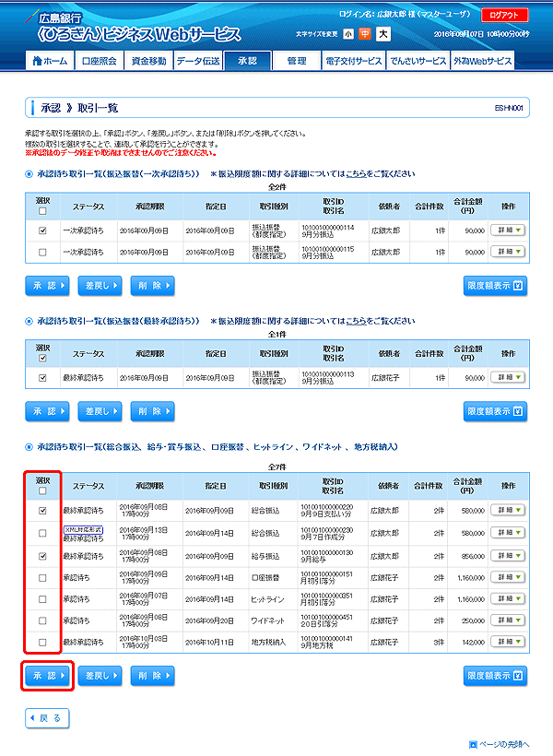Uncheck transaction 101001000000220 checkbox

coord(42,511)
